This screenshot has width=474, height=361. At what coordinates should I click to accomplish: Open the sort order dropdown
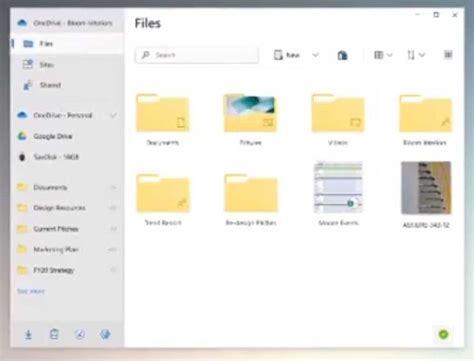point(416,55)
